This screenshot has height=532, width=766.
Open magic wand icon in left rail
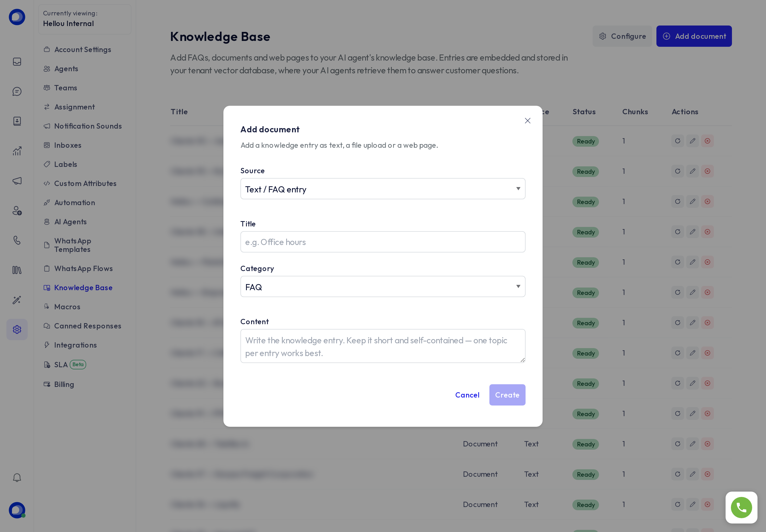click(17, 300)
